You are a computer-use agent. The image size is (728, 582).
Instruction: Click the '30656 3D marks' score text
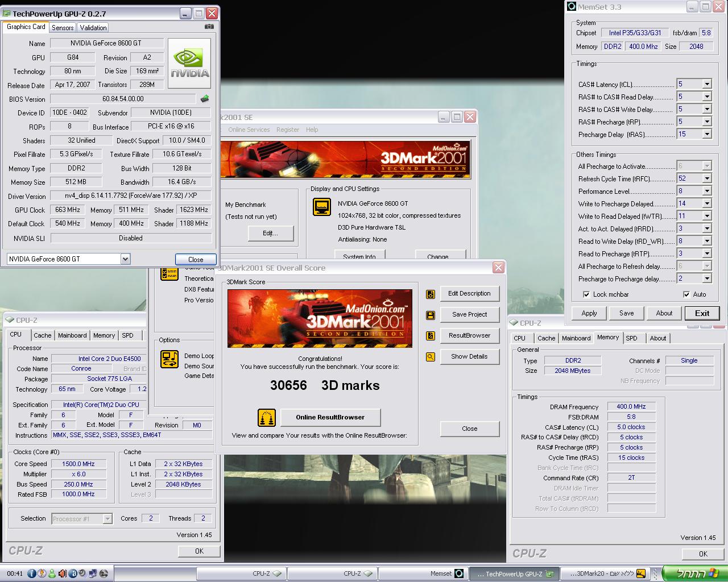click(x=325, y=385)
